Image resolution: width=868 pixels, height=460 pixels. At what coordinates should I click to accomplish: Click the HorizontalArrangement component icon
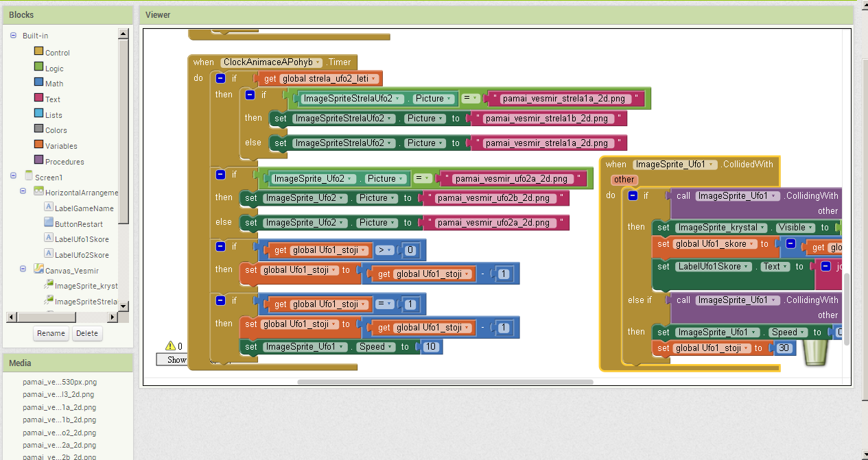[38, 192]
